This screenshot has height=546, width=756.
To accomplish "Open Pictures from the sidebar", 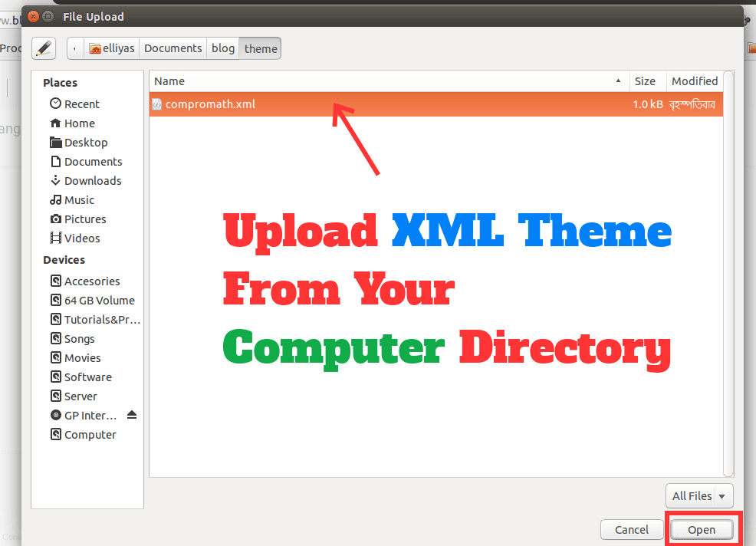I will (x=84, y=219).
